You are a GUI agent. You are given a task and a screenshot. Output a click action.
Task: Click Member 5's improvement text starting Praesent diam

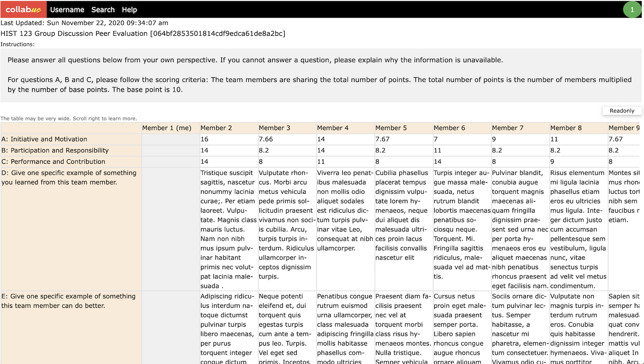404,328
